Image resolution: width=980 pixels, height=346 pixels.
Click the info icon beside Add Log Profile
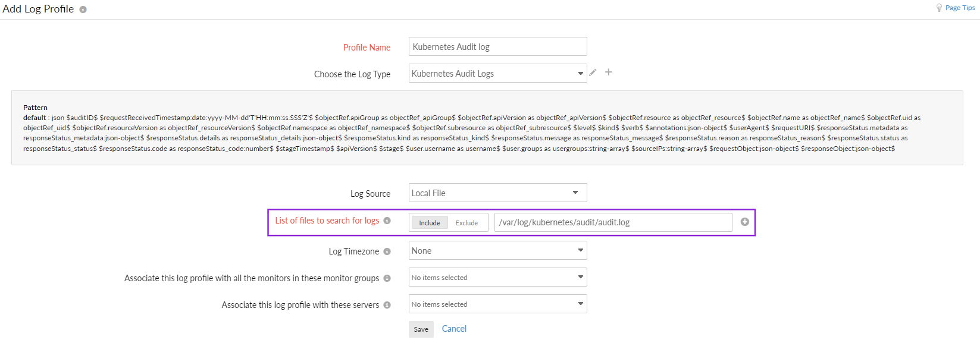click(x=83, y=10)
